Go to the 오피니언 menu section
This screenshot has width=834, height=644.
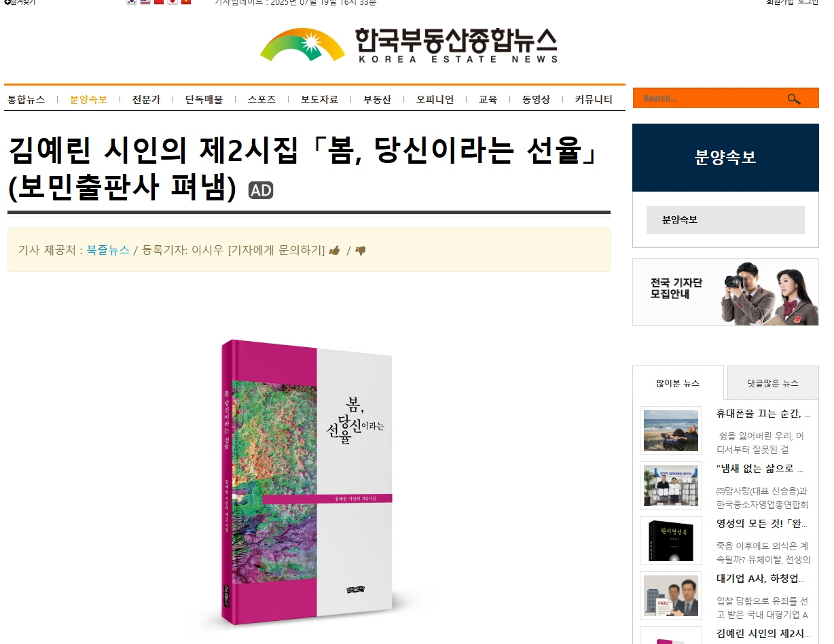pos(435,99)
